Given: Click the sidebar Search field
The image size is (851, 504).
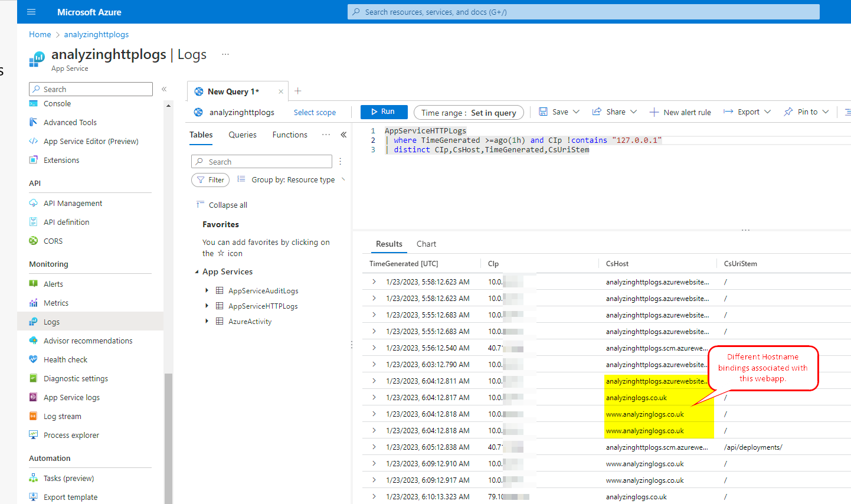Looking at the screenshot, I should pos(91,89).
